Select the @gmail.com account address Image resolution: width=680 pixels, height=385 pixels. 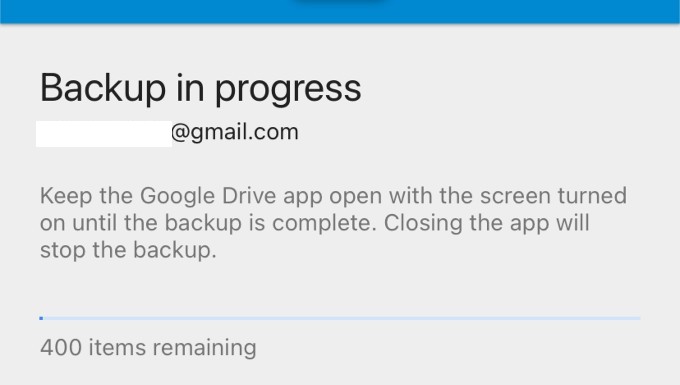[x=235, y=132]
